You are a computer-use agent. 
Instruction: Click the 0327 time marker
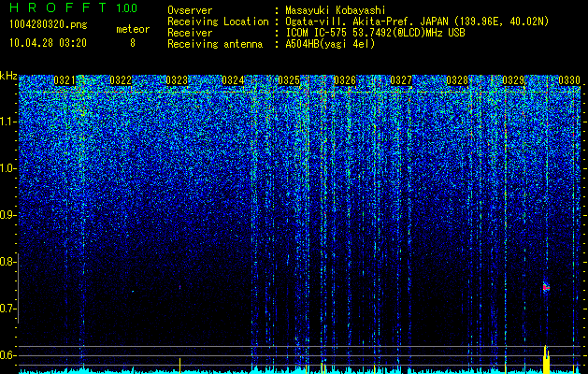(401, 80)
